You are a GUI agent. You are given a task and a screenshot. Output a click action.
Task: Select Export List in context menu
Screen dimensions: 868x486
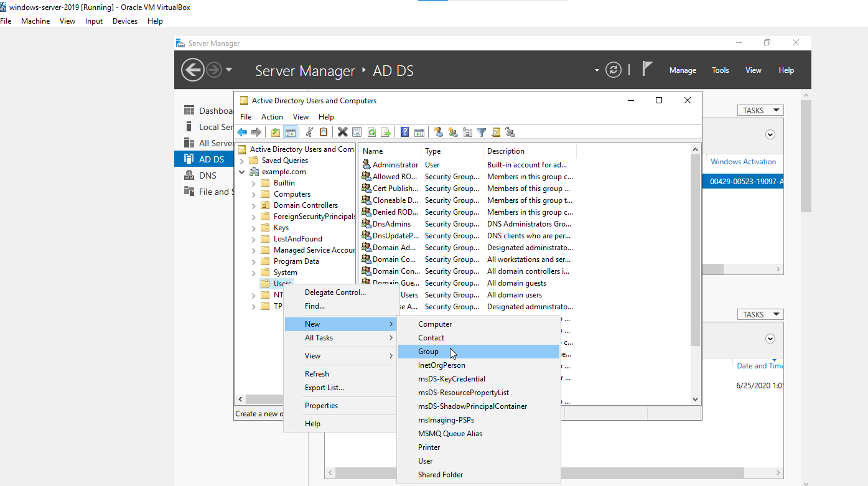[341, 388]
